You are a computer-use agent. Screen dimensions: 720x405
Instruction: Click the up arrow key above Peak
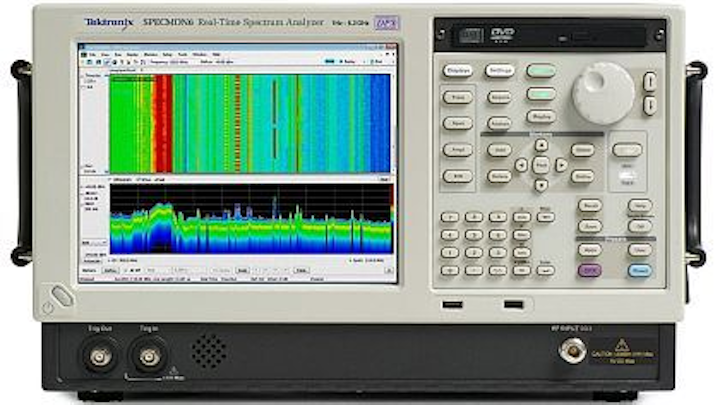pyautogui.click(x=541, y=145)
